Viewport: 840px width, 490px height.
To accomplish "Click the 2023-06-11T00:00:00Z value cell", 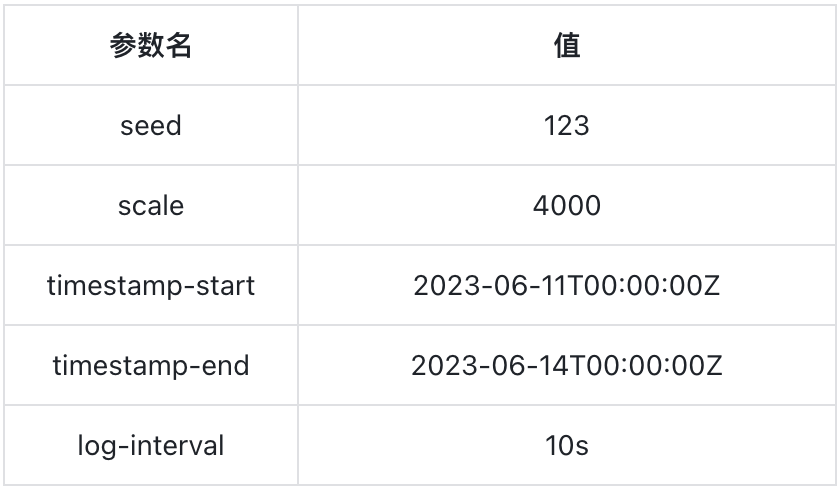I will pos(567,286).
